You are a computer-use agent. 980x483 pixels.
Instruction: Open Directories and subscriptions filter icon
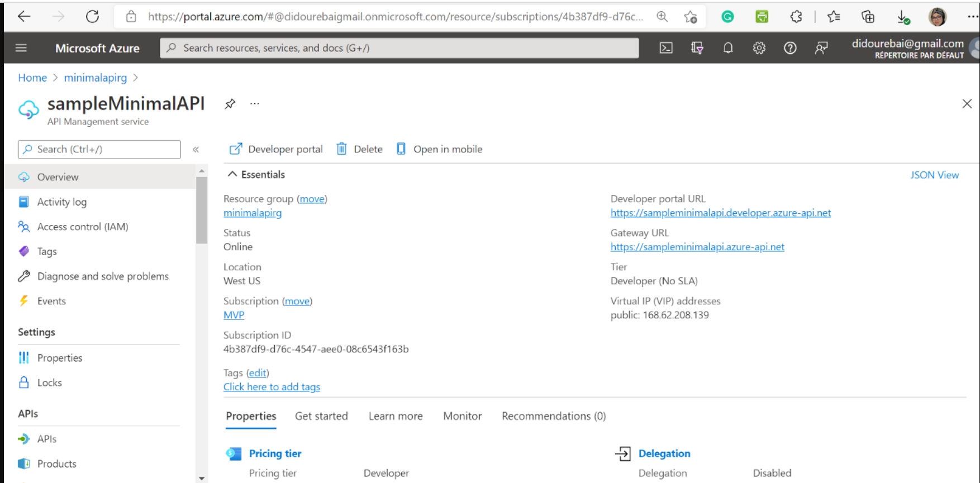coord(697,48)
